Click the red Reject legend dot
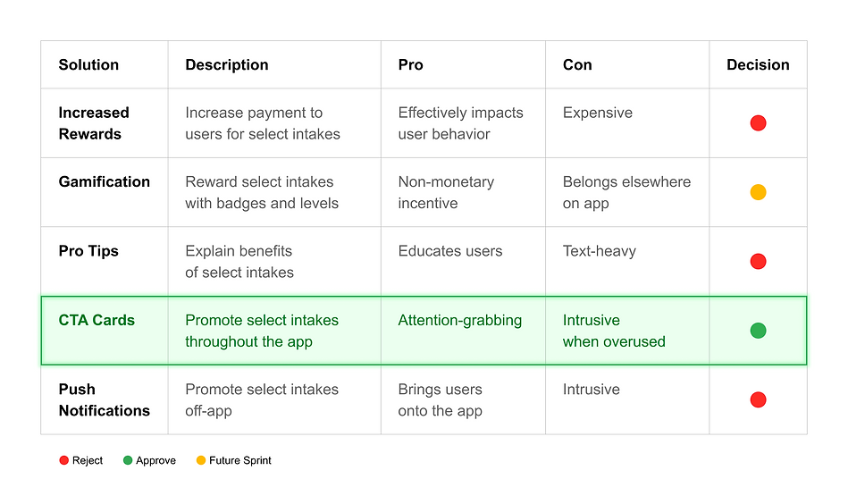This screenshot has width=848, height=504. 63,460
